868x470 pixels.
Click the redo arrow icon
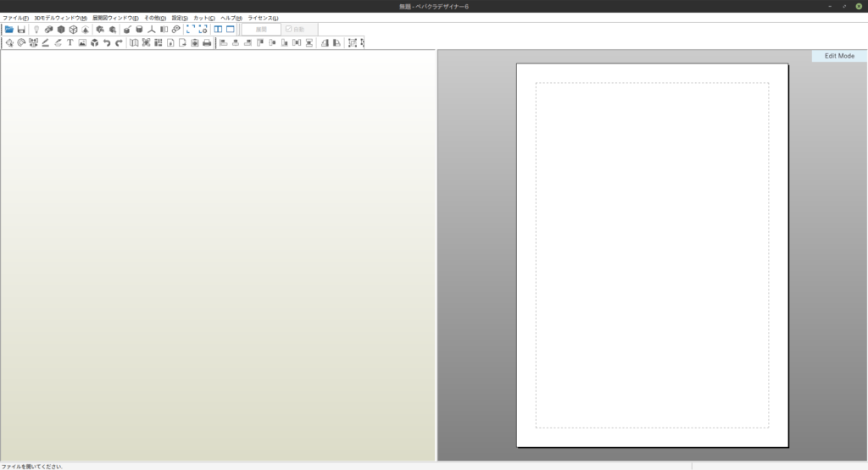[x=119, y=42]
